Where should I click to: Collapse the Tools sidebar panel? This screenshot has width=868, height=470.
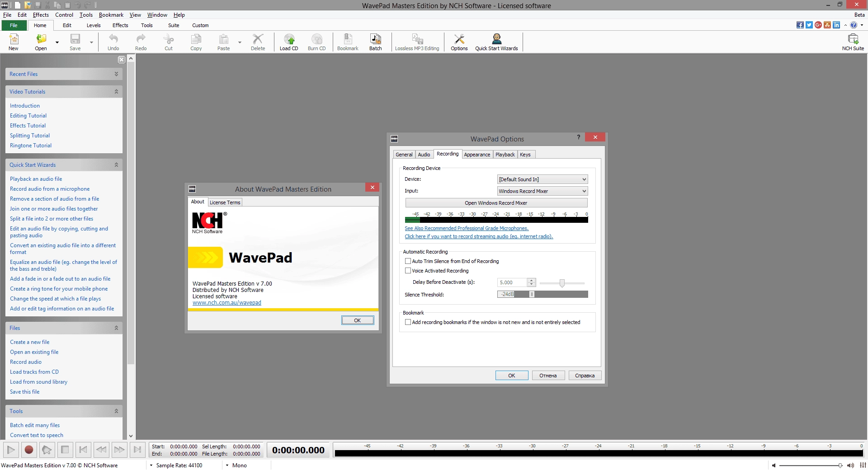[116, 411]
